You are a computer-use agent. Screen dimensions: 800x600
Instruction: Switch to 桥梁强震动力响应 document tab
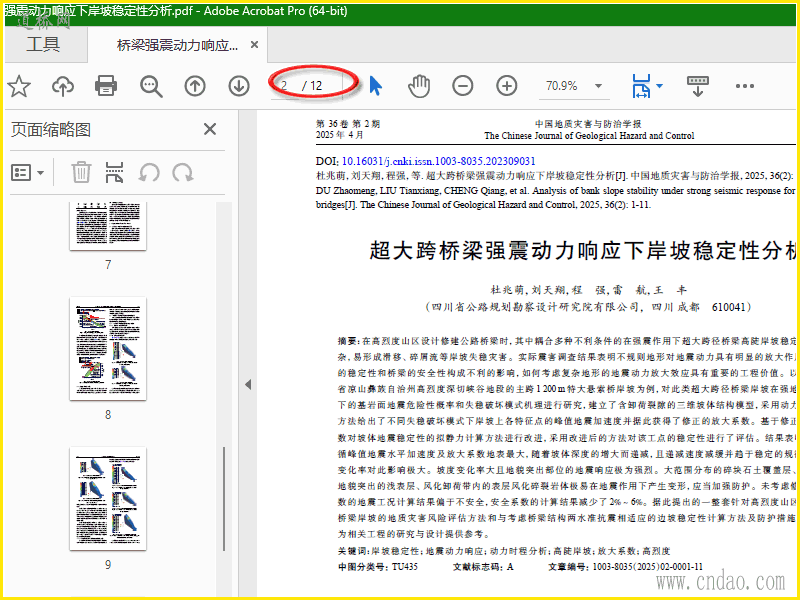(x=177, y=45)
